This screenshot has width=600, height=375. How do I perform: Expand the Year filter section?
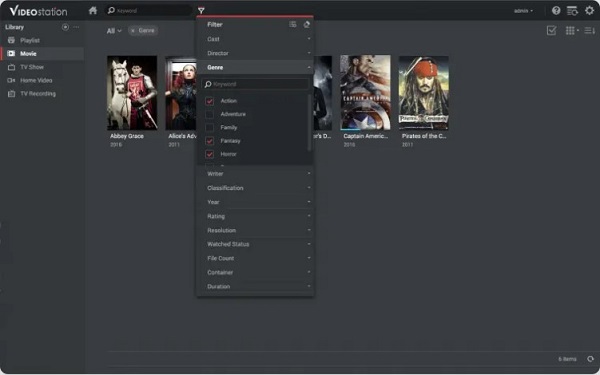pos(256,202)
